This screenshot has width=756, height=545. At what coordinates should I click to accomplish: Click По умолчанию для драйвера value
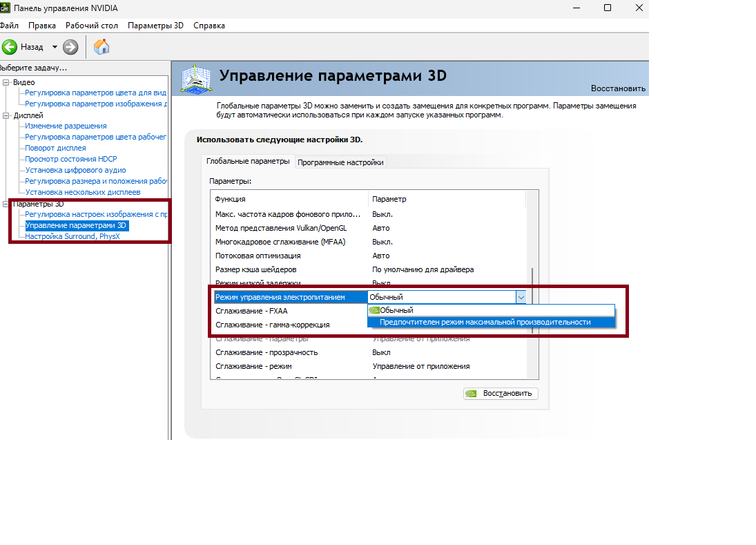(x=423, y=269)
